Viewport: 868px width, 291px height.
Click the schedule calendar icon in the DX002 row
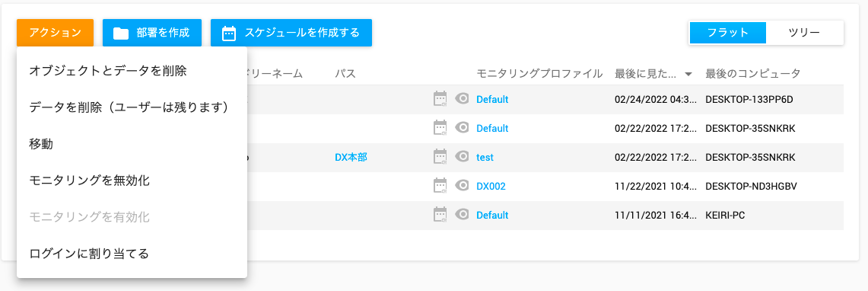click(x=440, y=186)
